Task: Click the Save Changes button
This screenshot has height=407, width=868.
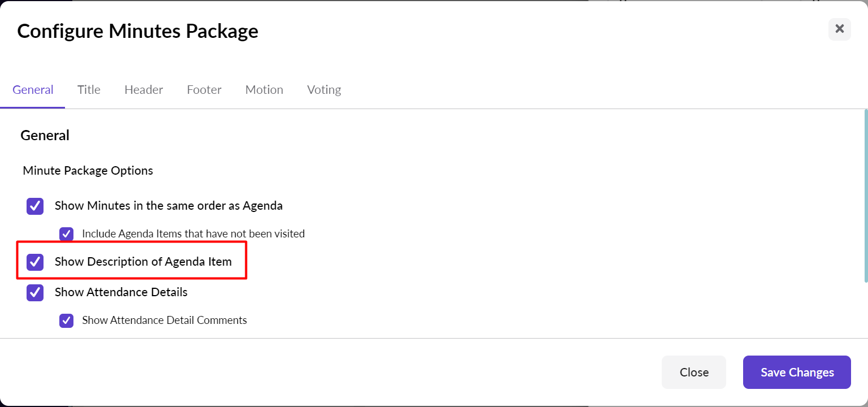Action: click(797, 372)
